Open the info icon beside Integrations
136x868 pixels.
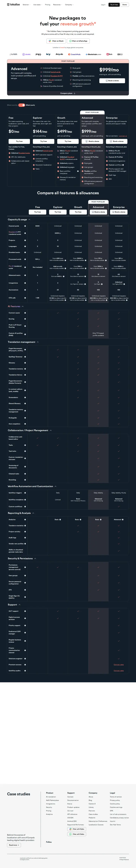point(25,283)
